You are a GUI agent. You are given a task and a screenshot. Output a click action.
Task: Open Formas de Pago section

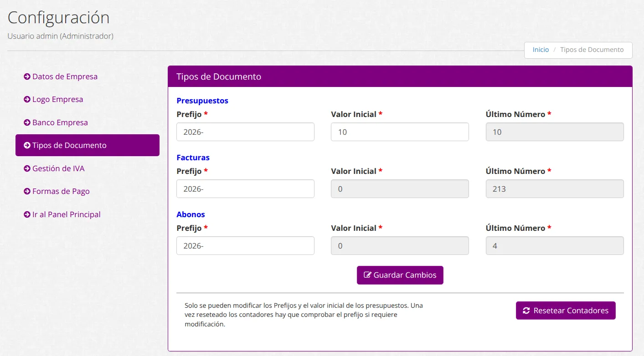88,191
